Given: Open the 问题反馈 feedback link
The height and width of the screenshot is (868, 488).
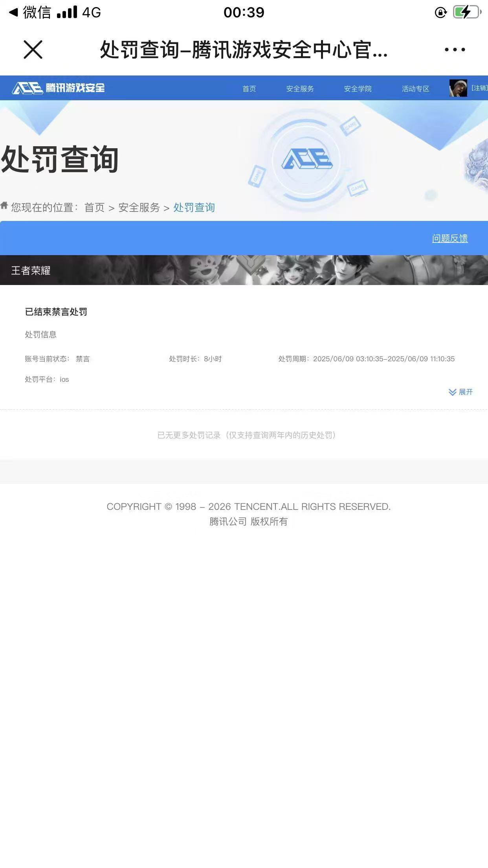Looking at the screenshot, I should point(450,238).
